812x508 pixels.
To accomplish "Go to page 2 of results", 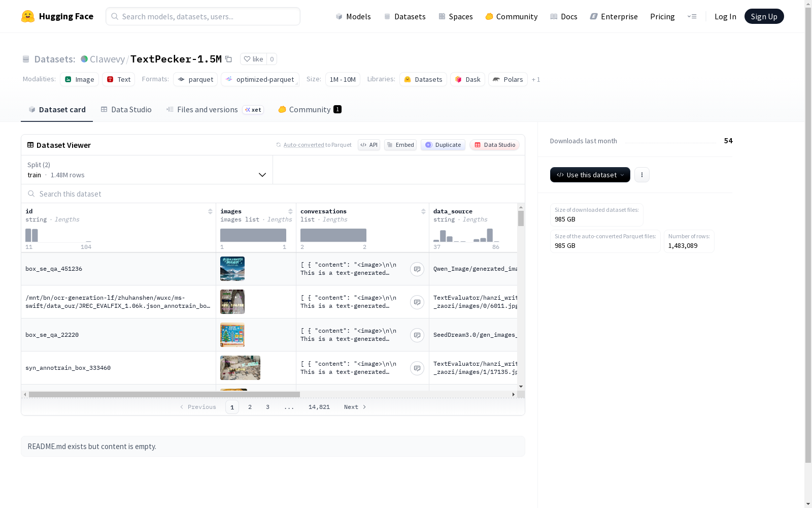I will [x=250, y=407].
